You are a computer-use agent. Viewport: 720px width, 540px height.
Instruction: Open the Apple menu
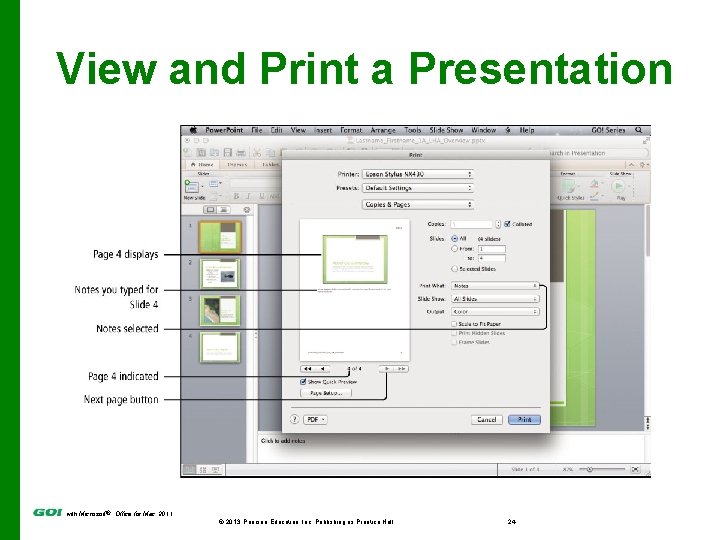click(x=193, y=130)
